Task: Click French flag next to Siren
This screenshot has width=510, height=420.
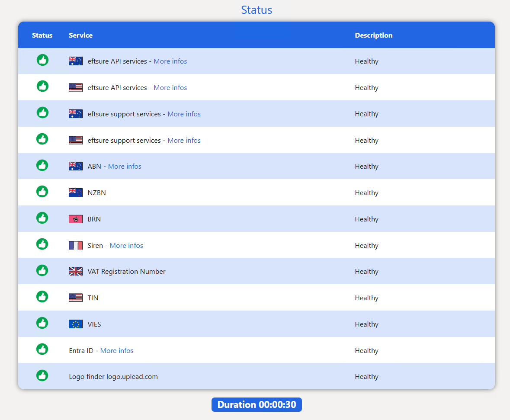Action: (75, 245)
